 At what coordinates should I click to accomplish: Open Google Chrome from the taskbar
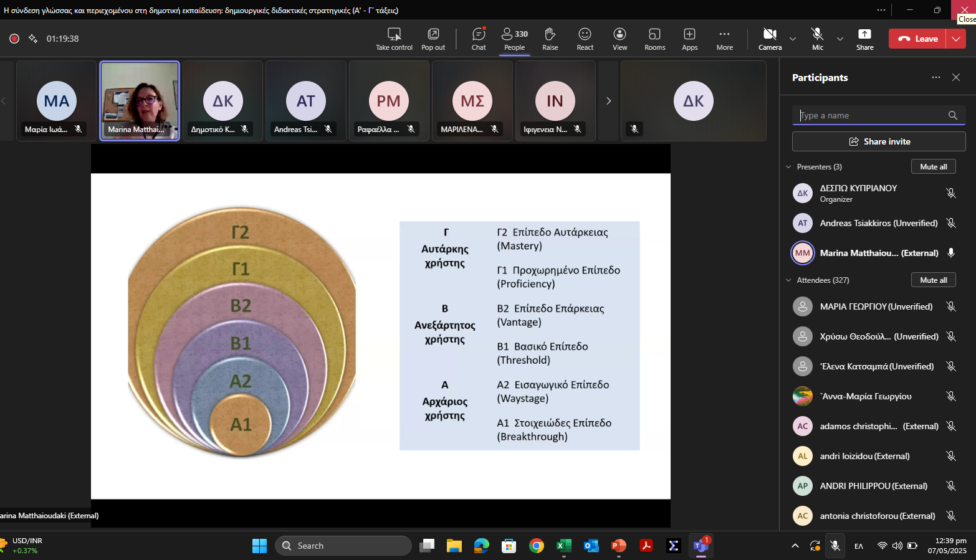pos(536,546)
